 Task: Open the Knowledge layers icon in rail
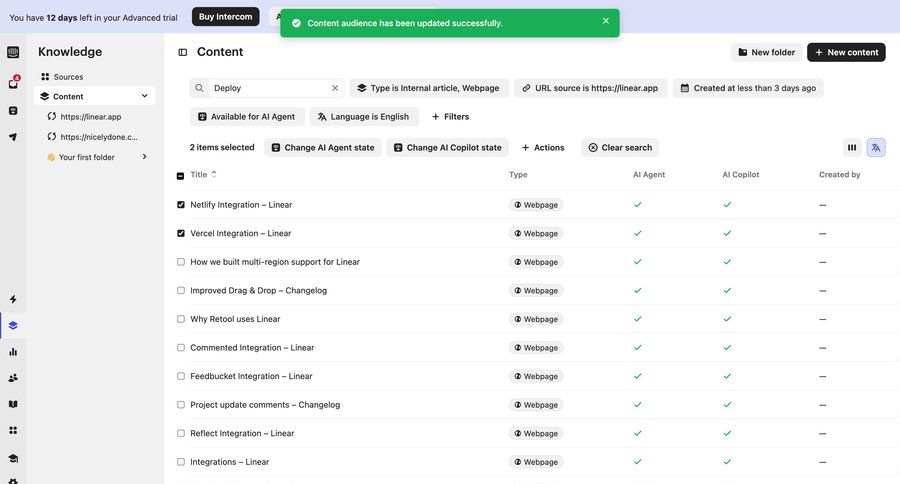coord(13,326)
